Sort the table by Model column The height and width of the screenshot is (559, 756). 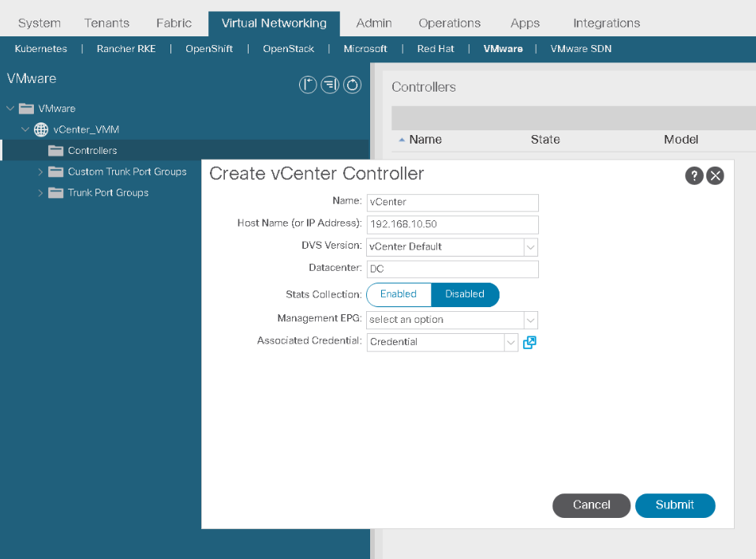coord(681,140)
